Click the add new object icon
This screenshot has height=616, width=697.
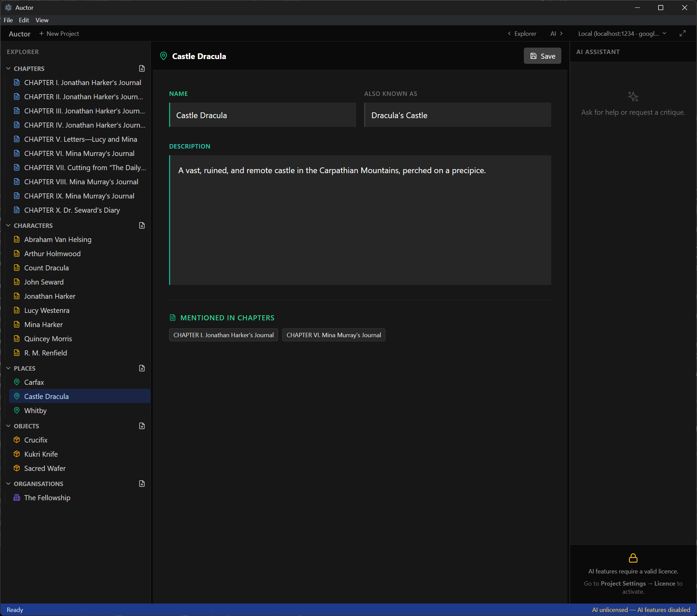142,426
